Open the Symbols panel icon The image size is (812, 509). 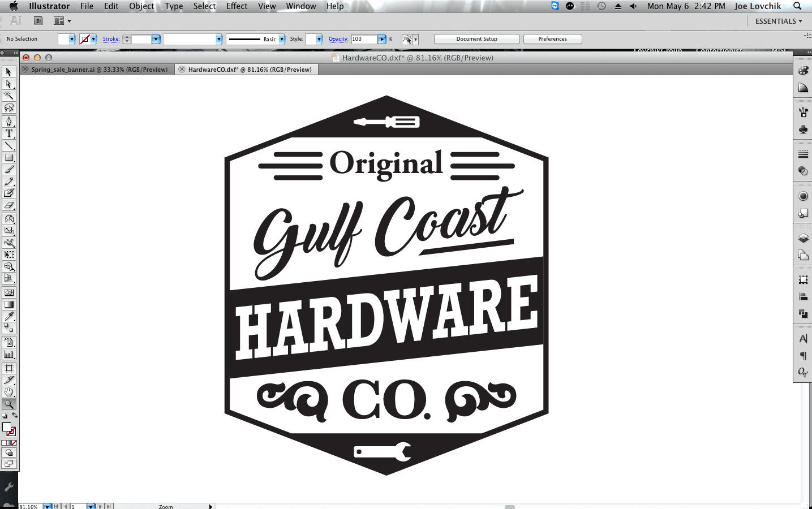pyautogui.click(x=802, y=128)
